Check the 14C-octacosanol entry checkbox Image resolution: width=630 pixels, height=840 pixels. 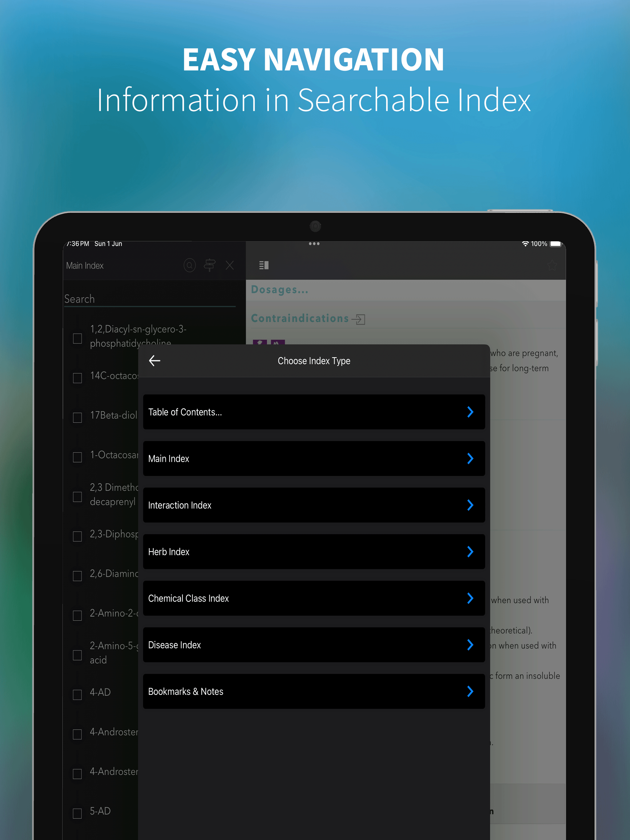(77, 378)
